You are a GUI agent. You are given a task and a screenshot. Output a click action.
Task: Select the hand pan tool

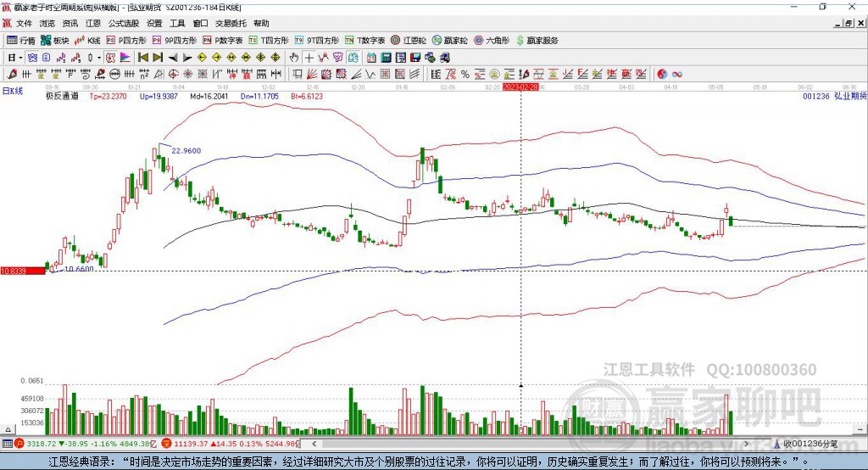click(x=294, y=58)
